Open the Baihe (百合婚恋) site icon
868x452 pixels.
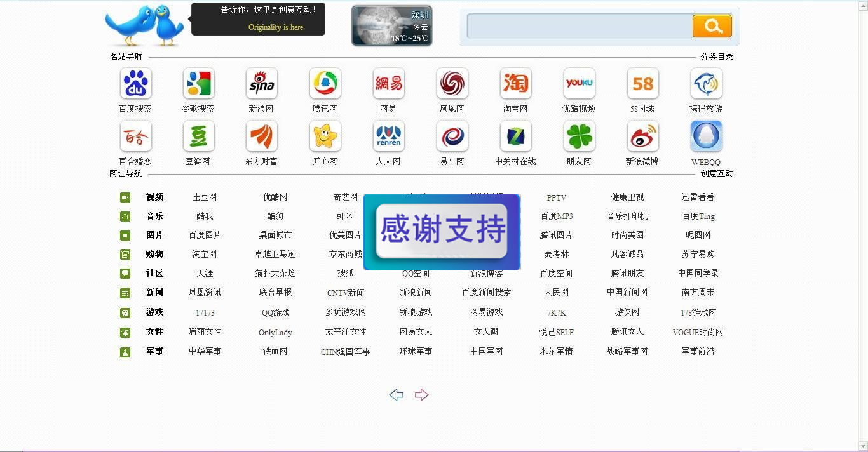pyautogui.click(x=135, y=136)
